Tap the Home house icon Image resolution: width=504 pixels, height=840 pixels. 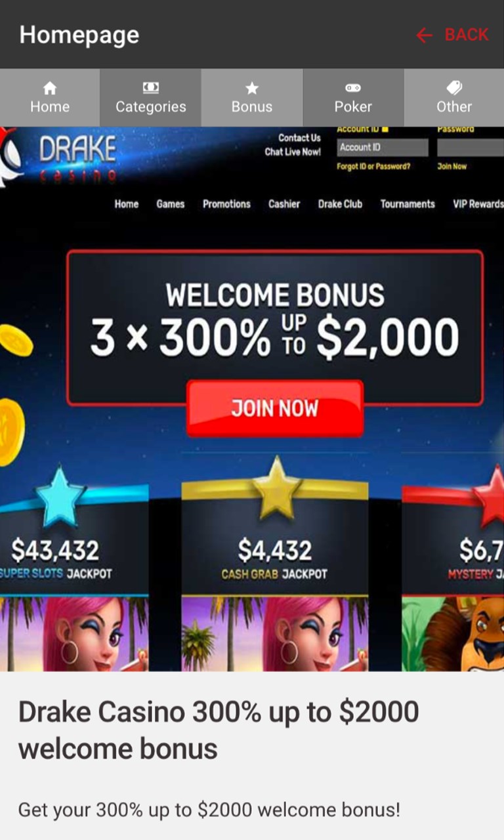click(x=50, y=88)
